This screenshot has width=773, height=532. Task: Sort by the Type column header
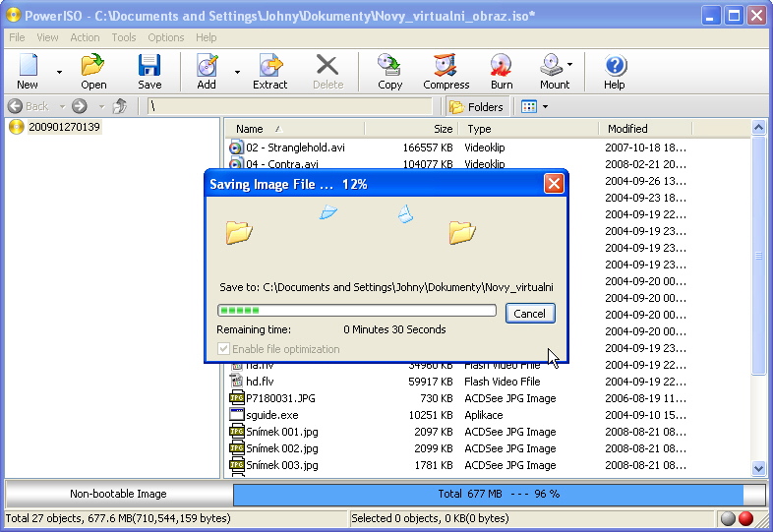(528, 129)
